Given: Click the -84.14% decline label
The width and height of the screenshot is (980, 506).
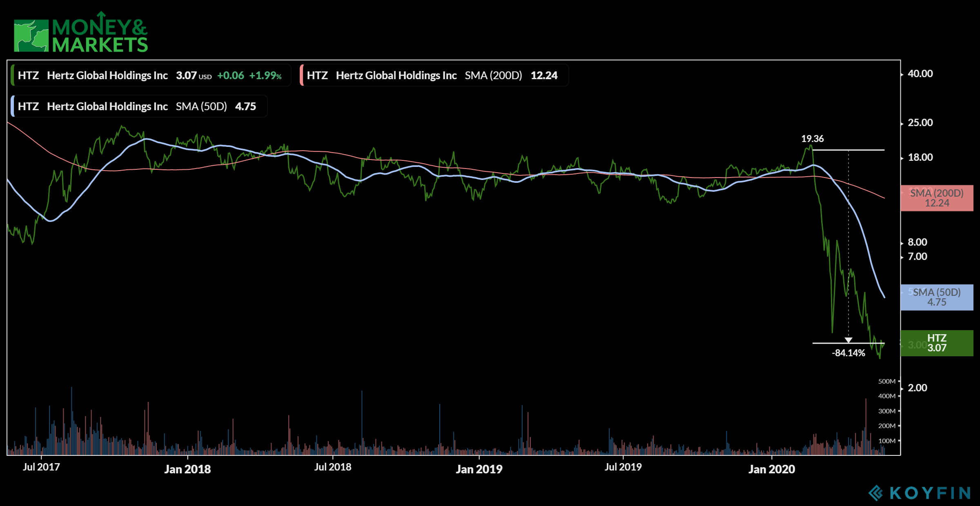Looking at the screenshot, I should pos(848,353).
